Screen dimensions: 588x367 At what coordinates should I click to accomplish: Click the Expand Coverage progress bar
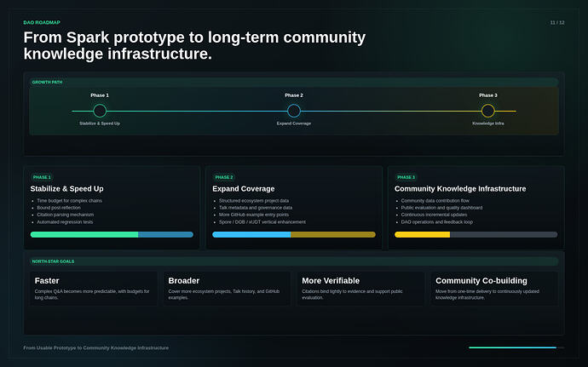point(294,235)
